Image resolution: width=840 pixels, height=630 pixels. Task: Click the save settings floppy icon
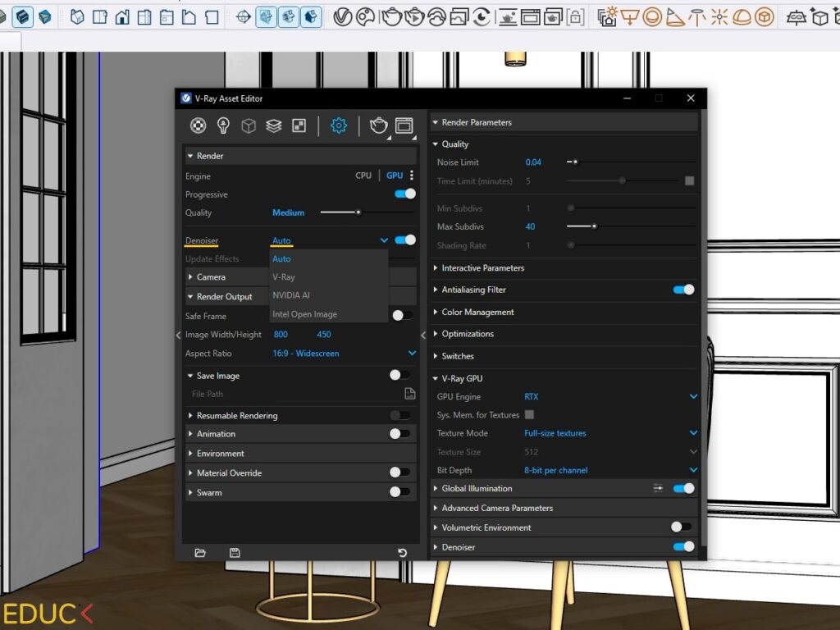[x=235, y=553]
